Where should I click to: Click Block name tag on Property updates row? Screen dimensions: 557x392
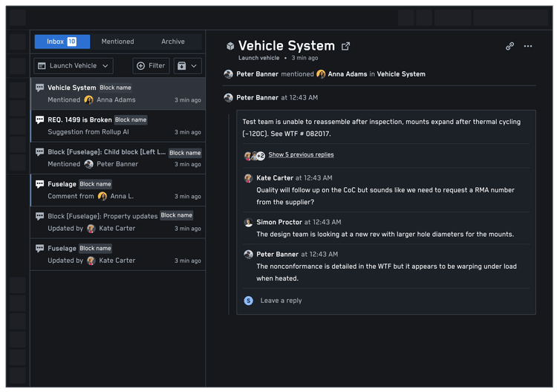pos(176,215)
